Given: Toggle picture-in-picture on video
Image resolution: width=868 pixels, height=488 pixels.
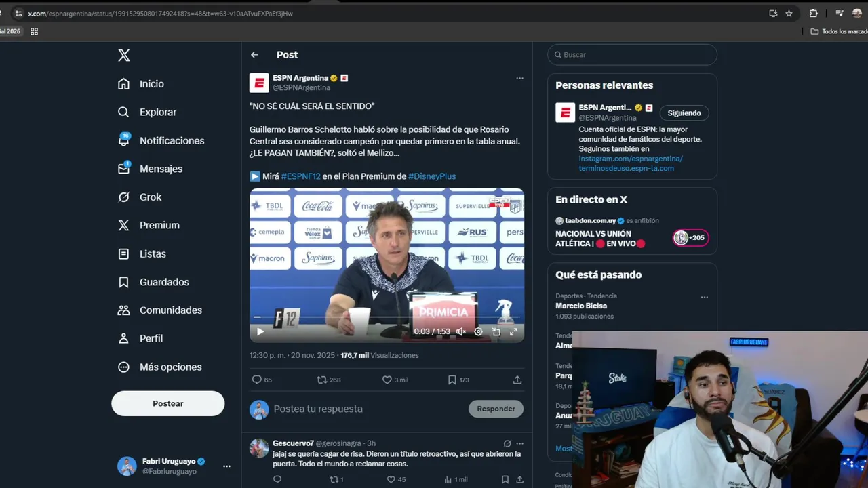Looking at the screenshot, I should pos(496,331).
